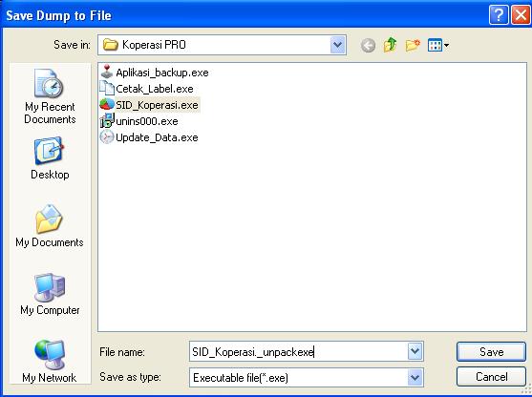Image resolution: width=532 pixels, height=397 pixels.
Task: Click the Update_Data.exe file name
Action: [157, 137]
